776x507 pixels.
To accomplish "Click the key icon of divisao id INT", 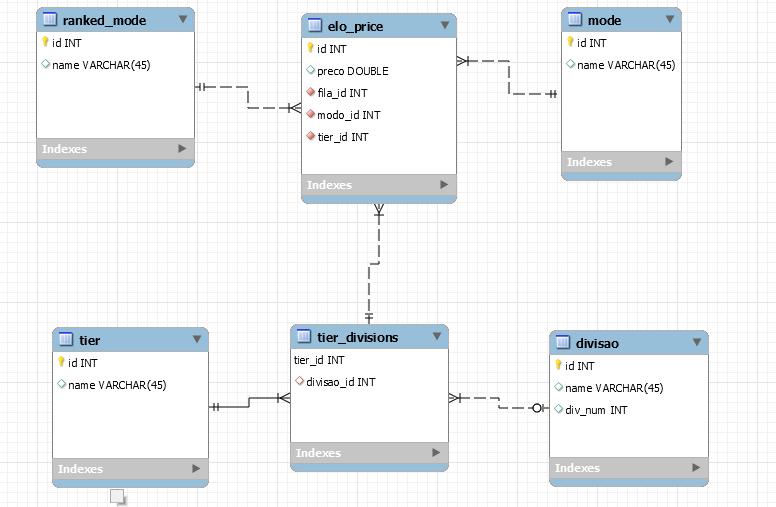I will (x=558, y=365).
